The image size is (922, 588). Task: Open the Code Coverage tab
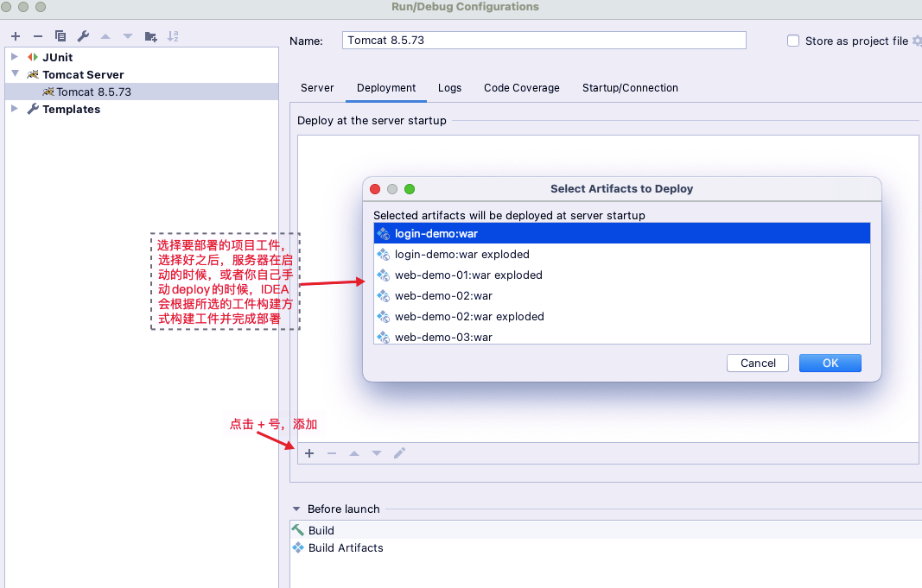pos(522,87)
